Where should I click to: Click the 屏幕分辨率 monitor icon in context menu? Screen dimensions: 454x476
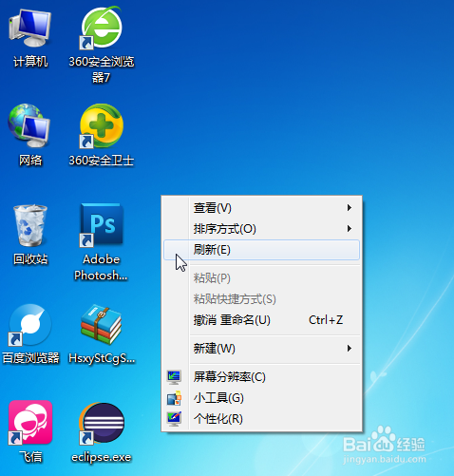tap(174, 377)
